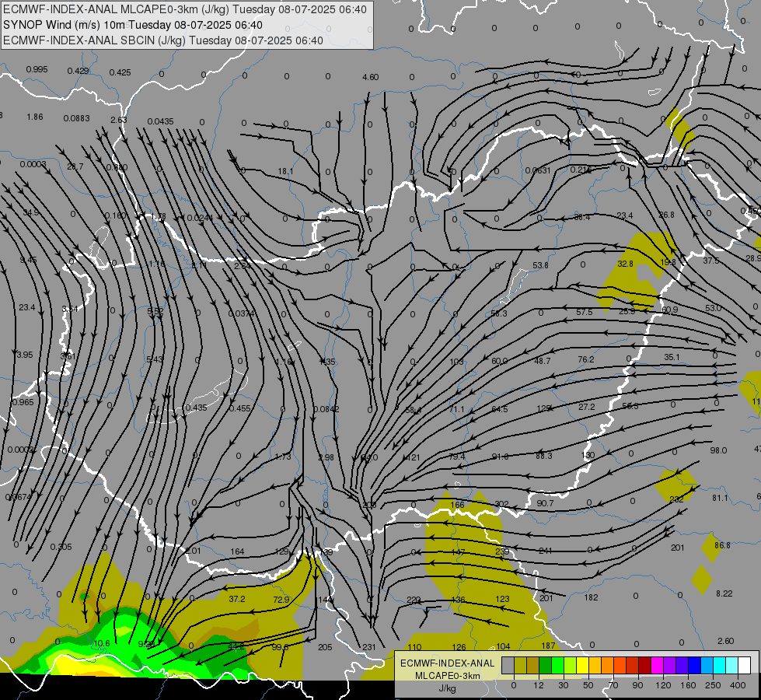Click the gray swatch in the MLCAPE legend
Viewport: 761px width, 700px height.
coord(508,666)
